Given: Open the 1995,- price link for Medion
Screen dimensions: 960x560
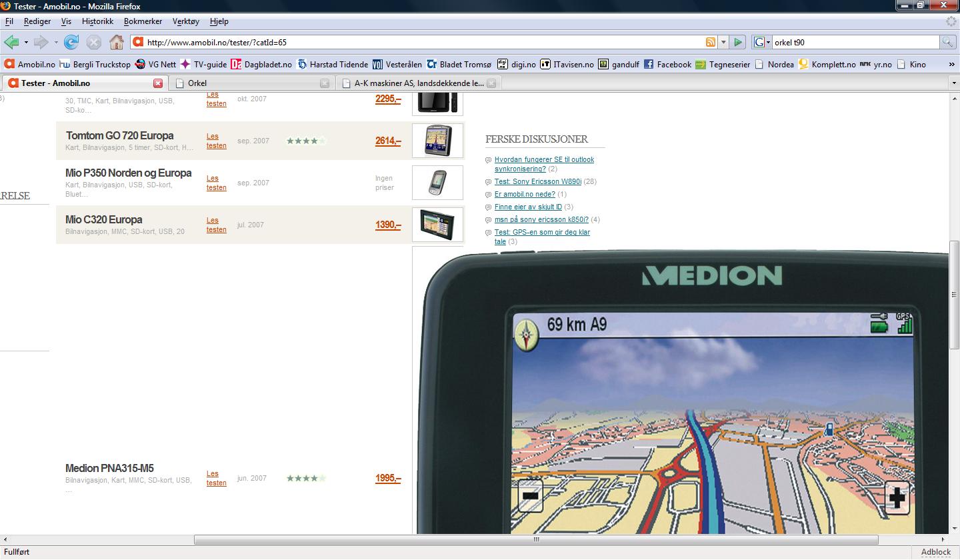Looking at the screenshot, I should [388, 478].
